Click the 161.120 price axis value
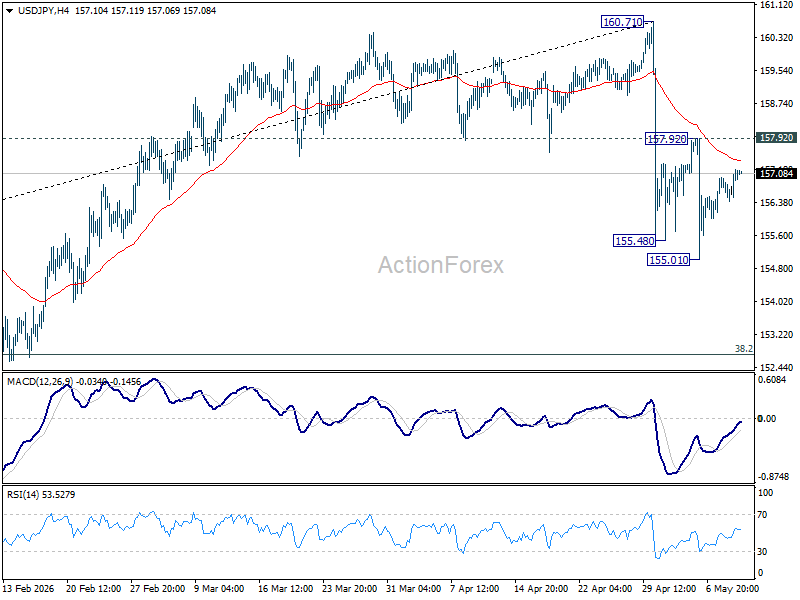 (x=777, y=5)
